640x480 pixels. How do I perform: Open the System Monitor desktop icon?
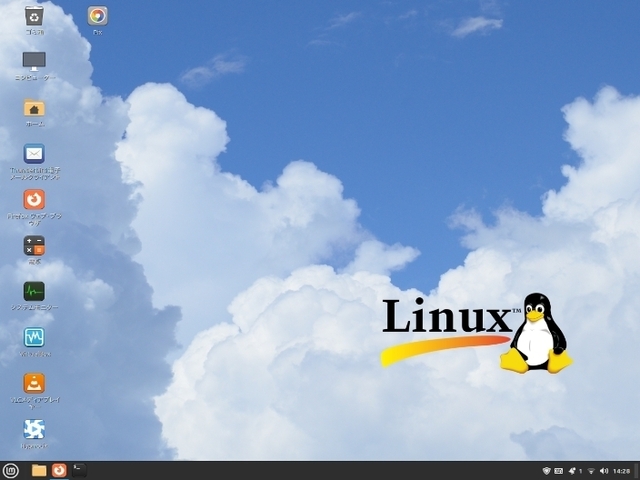point(34,291)
